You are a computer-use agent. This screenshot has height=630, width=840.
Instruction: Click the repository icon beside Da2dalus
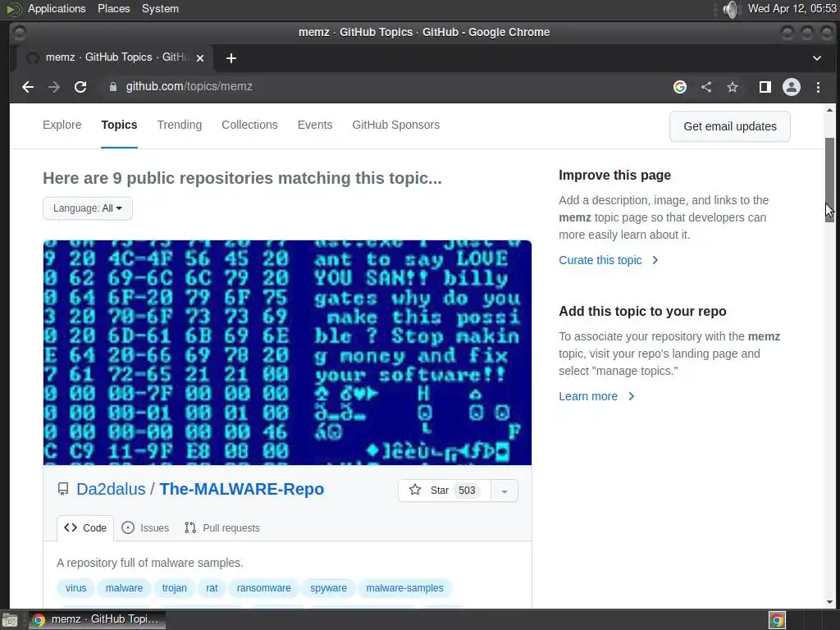coord(63,489)
